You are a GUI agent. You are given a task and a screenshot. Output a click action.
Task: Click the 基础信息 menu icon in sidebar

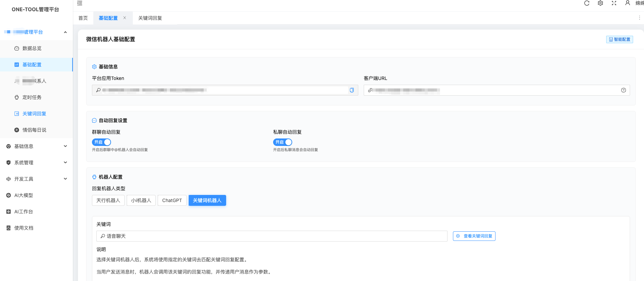(x=9, y=146)
